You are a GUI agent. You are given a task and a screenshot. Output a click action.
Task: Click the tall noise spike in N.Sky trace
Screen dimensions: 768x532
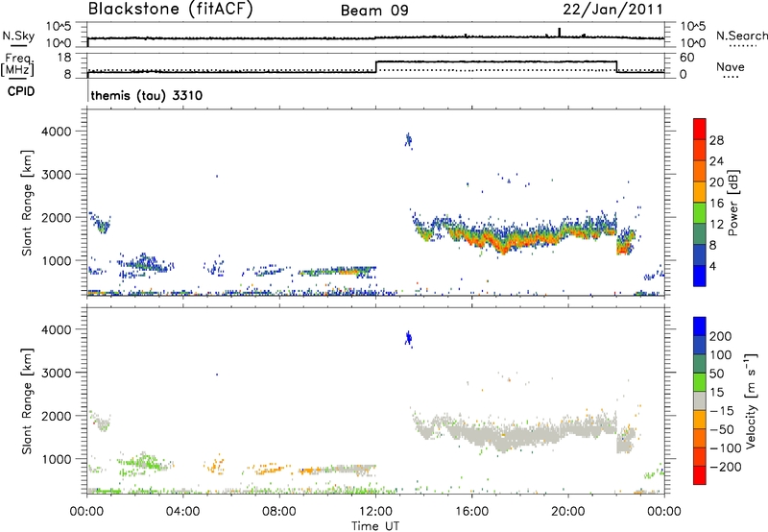click(x=560, y=33)
